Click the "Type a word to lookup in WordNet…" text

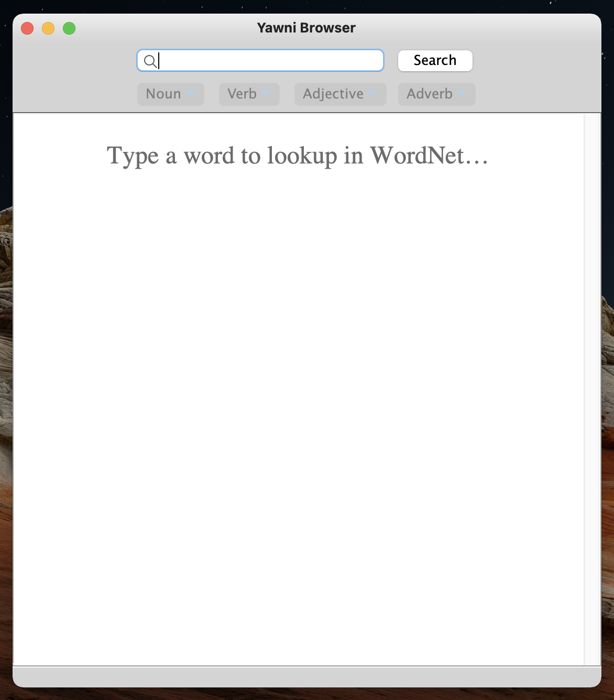(x=298, y=156)
